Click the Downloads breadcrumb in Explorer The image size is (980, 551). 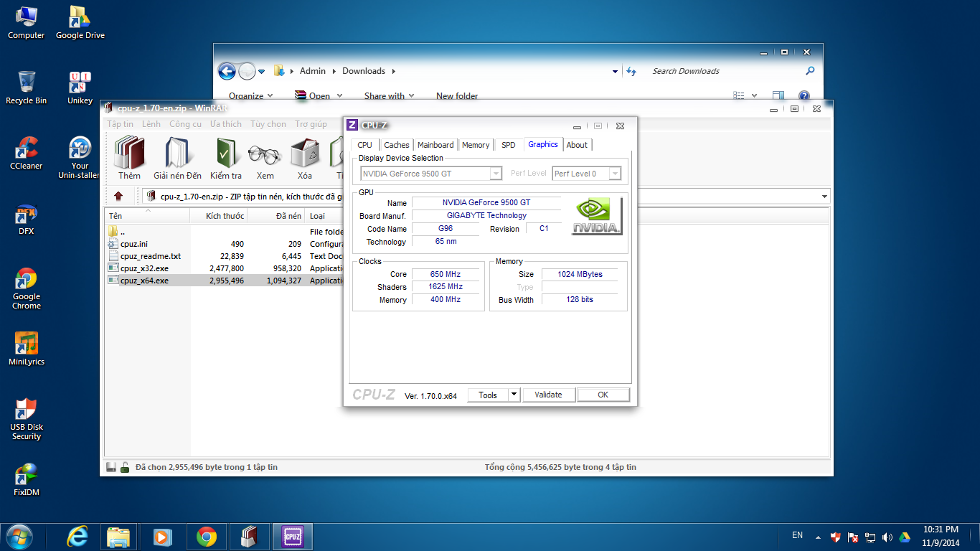tap(364, 71)
